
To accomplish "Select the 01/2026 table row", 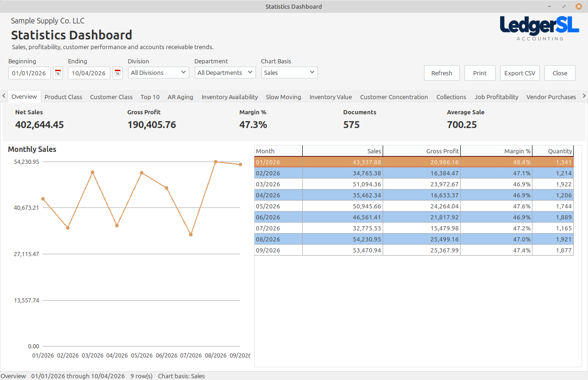I will 414,162.
